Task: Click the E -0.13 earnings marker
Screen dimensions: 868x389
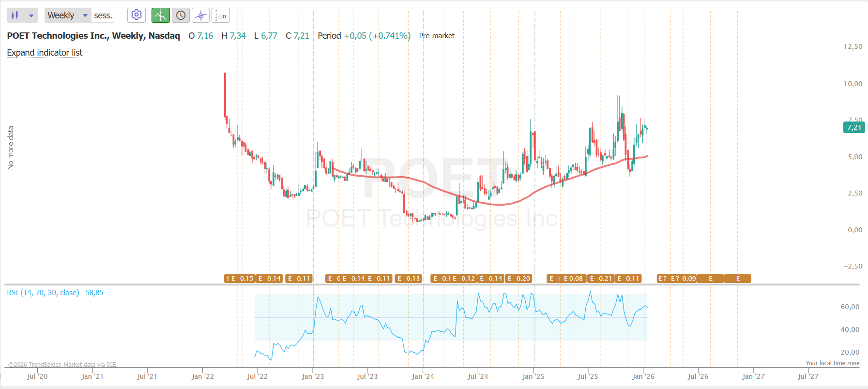Action: pos(409,279)
